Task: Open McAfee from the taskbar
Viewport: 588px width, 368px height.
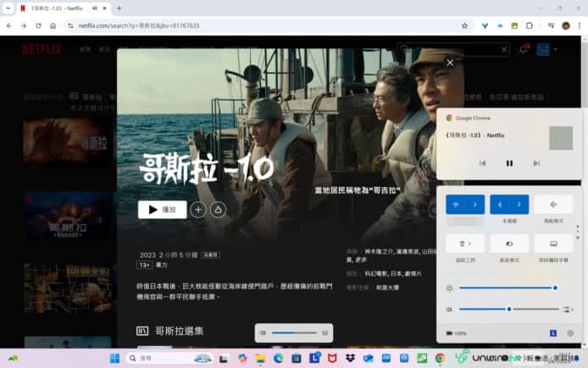Action: pyautogui.click(x=332, y=359)
